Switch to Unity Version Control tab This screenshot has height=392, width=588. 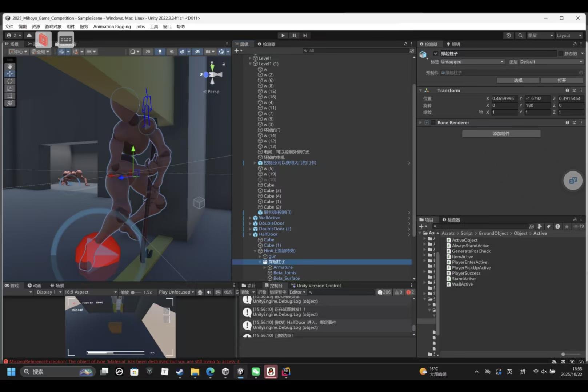318,286
